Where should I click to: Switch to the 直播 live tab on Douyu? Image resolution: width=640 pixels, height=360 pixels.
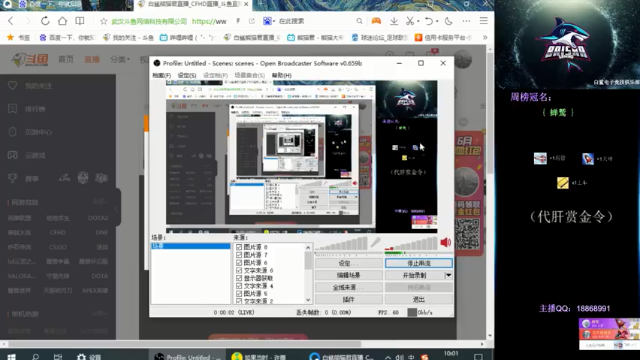[x=92, y=60]
